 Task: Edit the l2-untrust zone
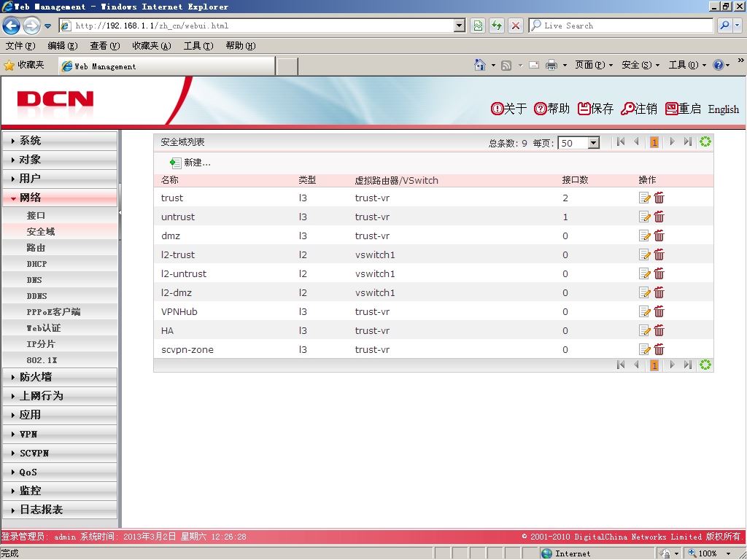644,274
